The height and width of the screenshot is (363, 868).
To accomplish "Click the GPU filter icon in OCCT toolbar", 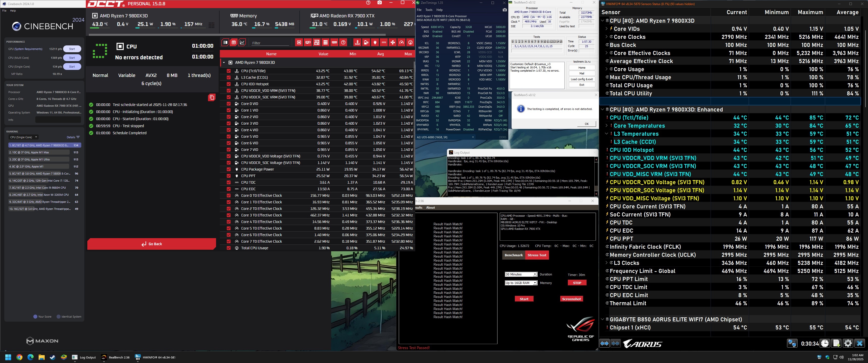I will pos(308,42).
